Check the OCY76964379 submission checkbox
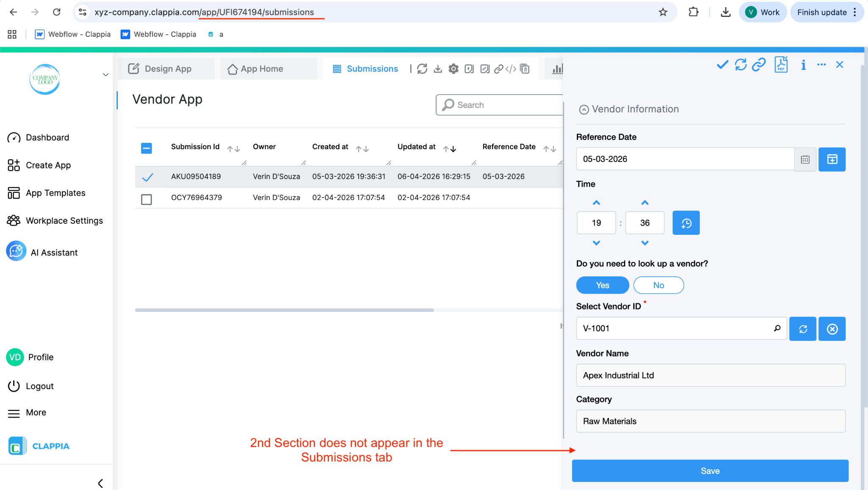Screen dimensions: 868x490 coord(147,199)
